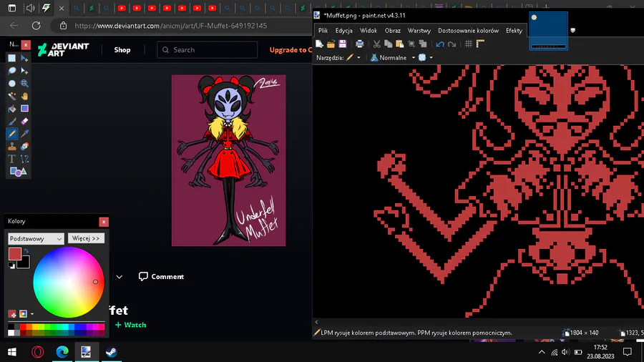Click the DeviantArt logo
Screen dimensions: 644x362
[x=63, y=49]
